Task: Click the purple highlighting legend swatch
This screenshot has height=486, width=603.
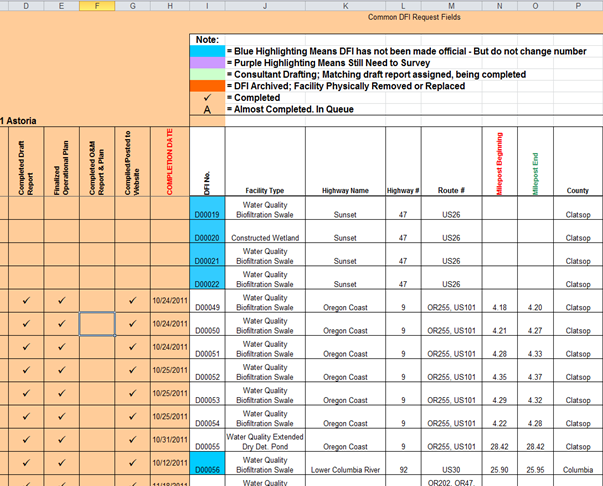Action: click(207, 63)
